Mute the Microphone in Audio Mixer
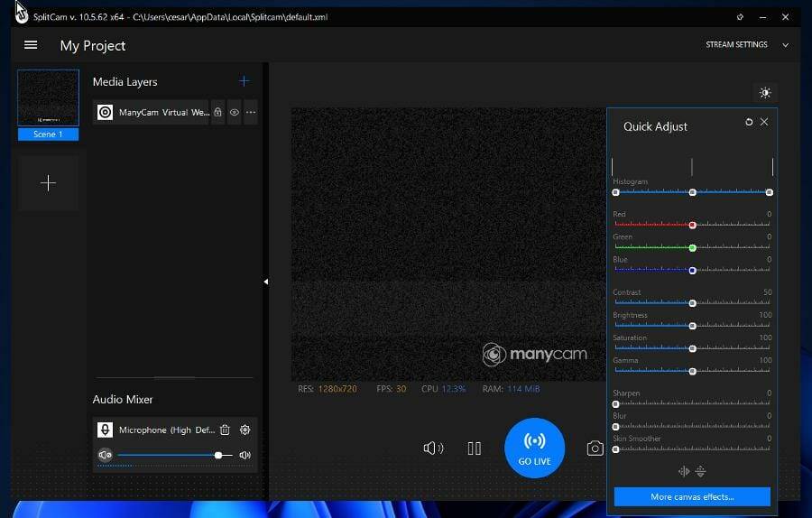The image size is (812, 518). (x=105, y=456)
